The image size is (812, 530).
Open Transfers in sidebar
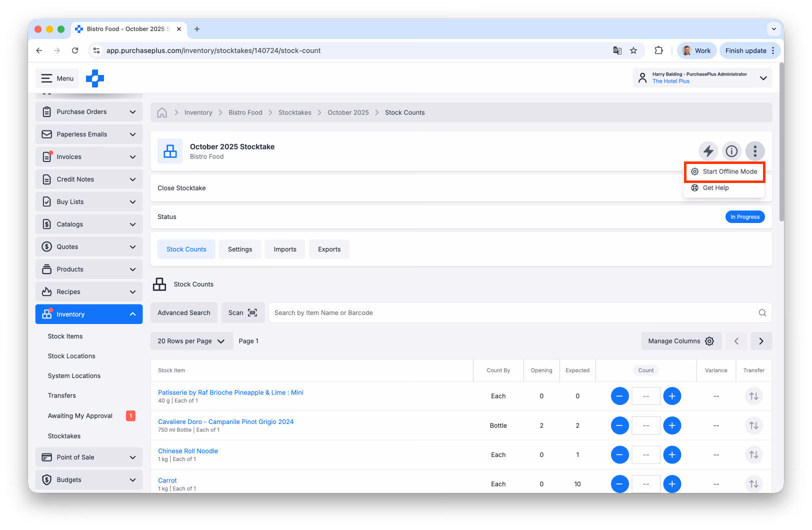[x=62, y=395]
